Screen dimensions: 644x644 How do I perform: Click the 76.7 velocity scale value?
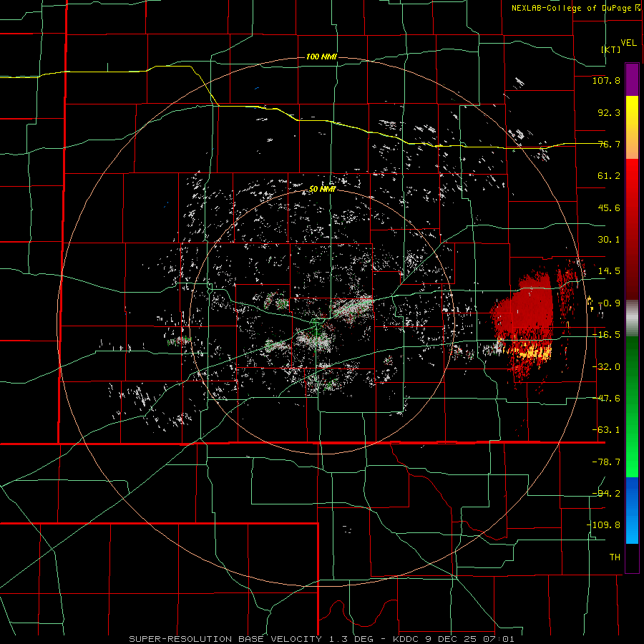click(609, 144)
